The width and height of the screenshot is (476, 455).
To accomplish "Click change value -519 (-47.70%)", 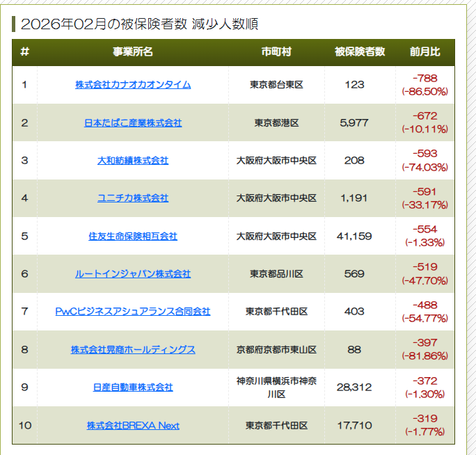I will point(425,274).
